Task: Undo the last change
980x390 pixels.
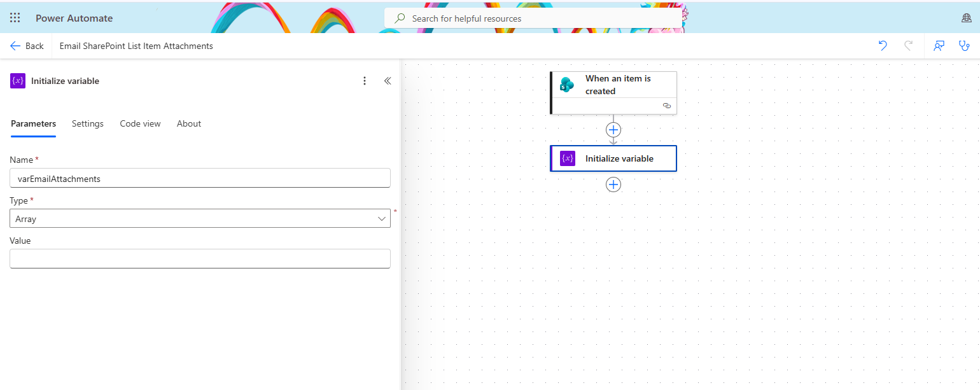Action: (883, 46)
